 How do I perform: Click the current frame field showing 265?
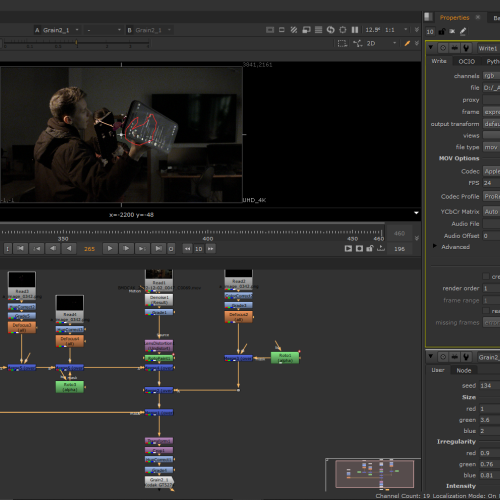89,249
